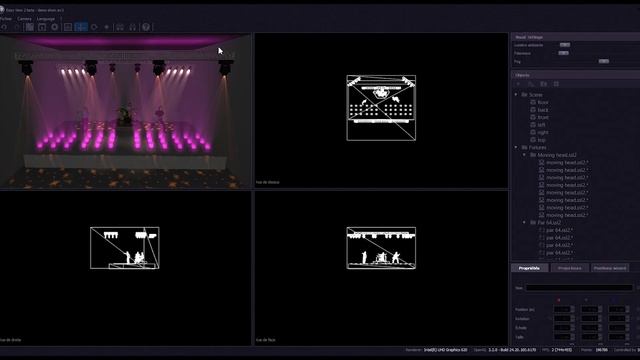Click the Intel UHD Graphics 620 renderer text

coord(445,350)
